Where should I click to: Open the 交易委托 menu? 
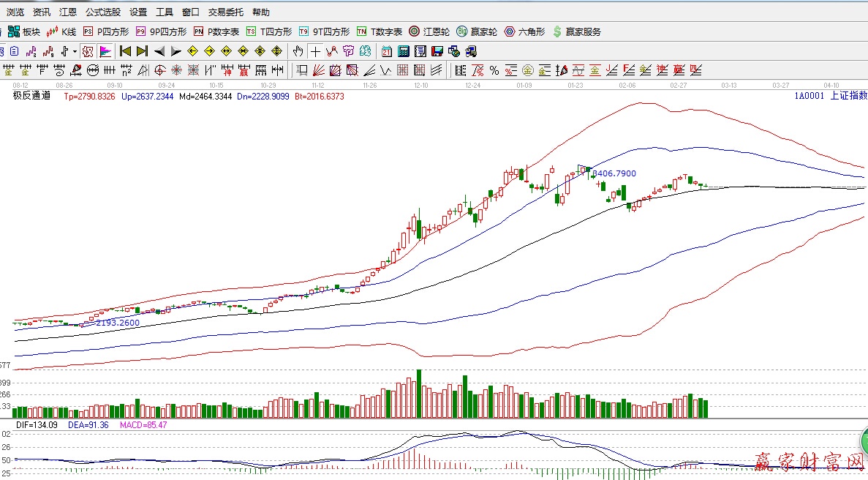[x=225, y=12]
